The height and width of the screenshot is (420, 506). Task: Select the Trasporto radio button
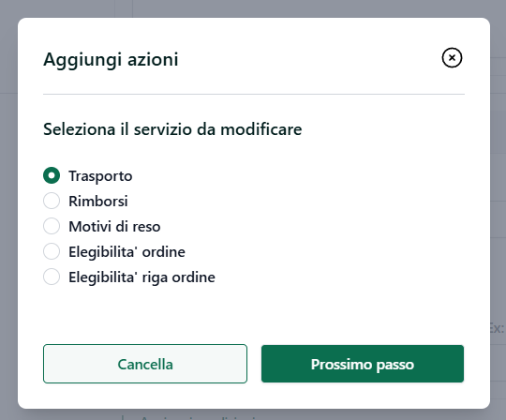point(52,175)
